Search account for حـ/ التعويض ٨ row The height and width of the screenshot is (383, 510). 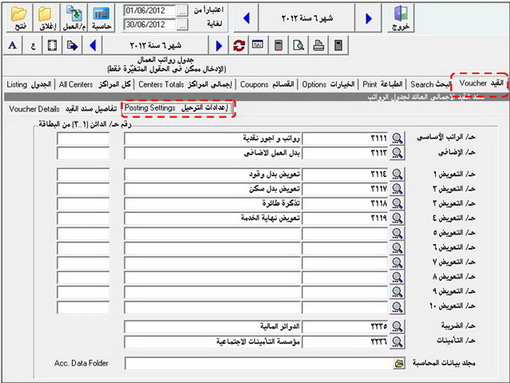[x=397, y=277]
